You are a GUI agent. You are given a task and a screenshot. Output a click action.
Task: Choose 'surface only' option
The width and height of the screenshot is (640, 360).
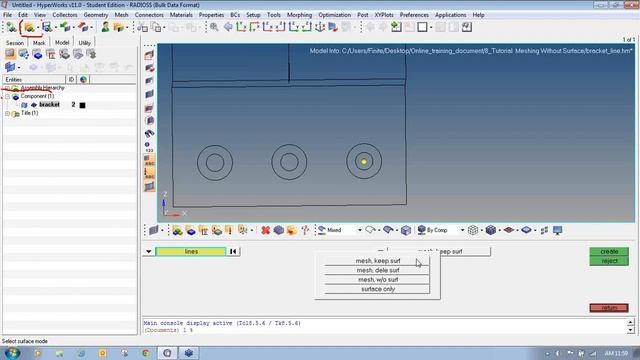pyautogui.click(x=378, y=289)
